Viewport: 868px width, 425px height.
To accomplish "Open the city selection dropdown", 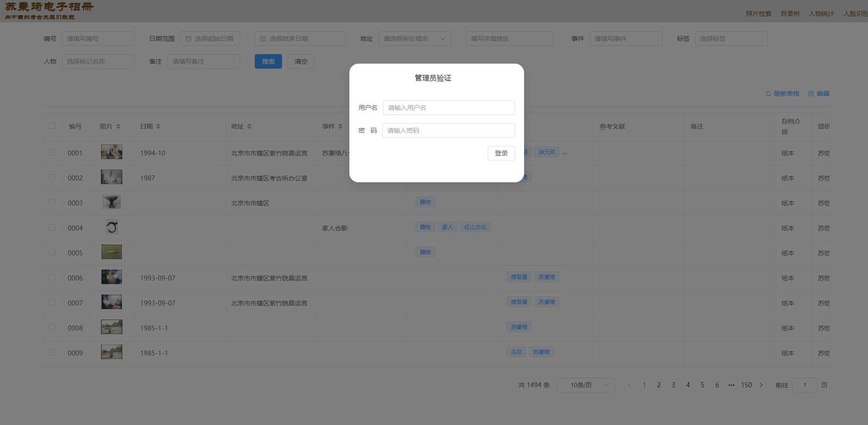I will (414, 39).
